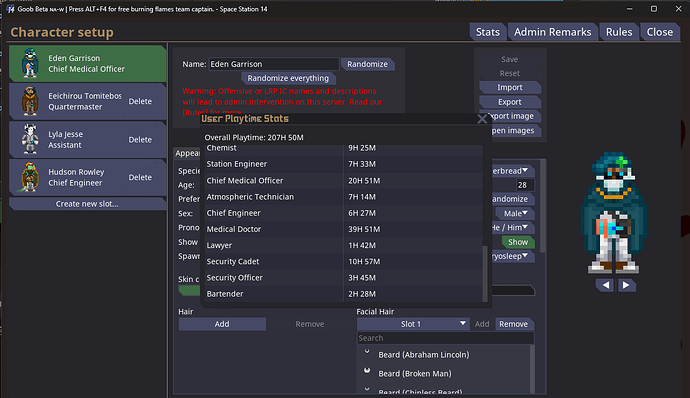Click the Eeichirou Tomitebos character sprite

[x=30, y=101]
